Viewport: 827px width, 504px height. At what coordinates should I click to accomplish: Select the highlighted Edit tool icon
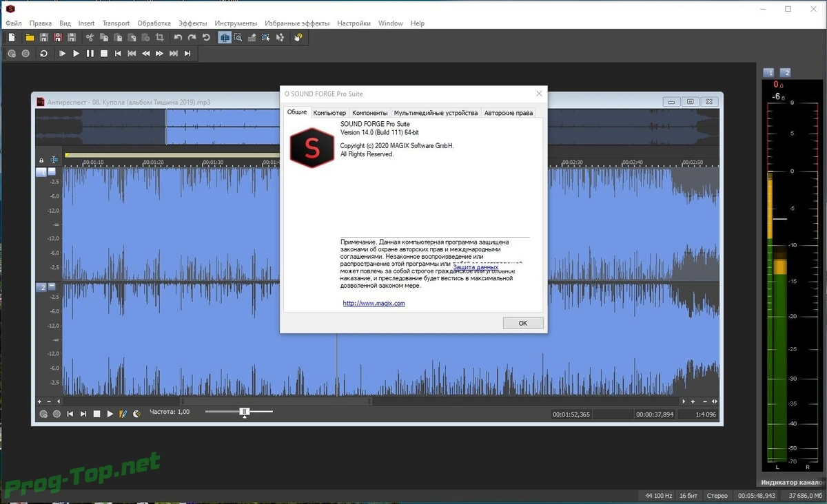pos(225,37)
